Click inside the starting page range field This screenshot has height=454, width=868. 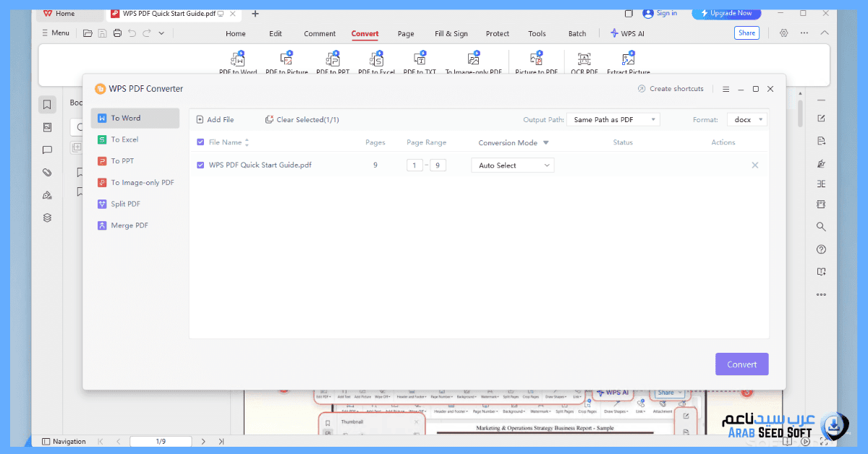point(414,165)
